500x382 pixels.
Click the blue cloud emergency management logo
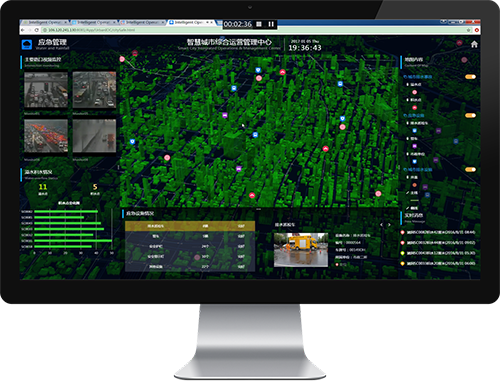(27, 44)
